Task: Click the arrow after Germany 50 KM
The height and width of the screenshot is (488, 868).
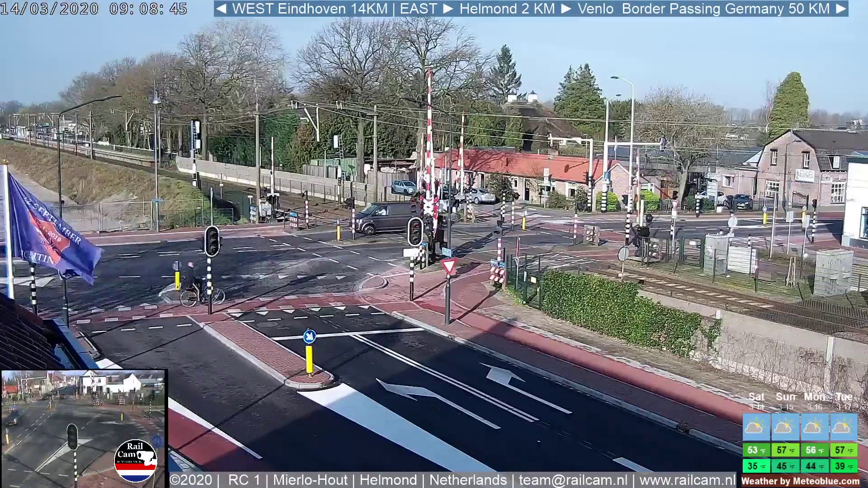Action: click(x=841, y=9)
